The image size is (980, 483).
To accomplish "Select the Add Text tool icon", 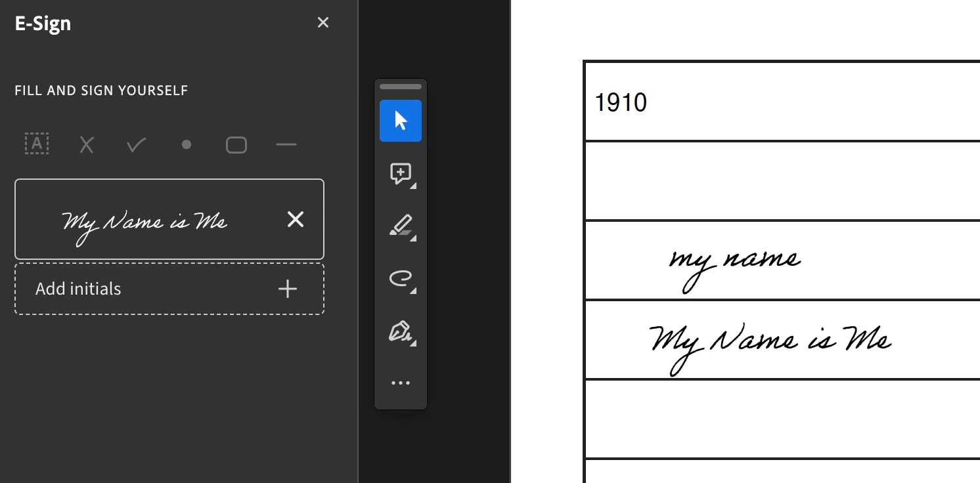I will [37, 144].
